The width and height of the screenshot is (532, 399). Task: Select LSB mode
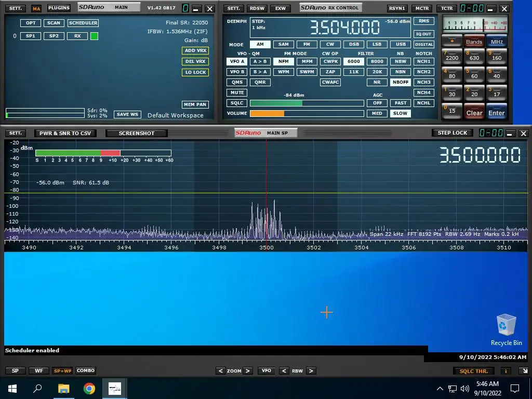(377, 44)
